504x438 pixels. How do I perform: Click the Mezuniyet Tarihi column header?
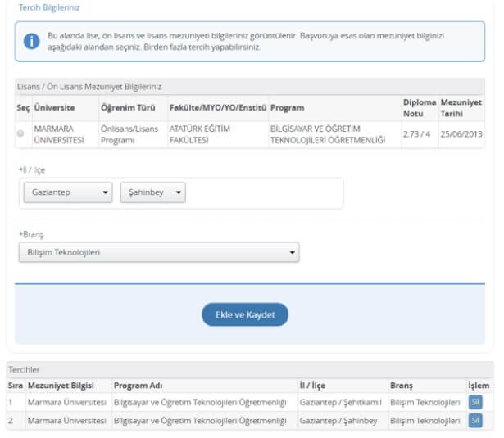[x=461, y=108]
